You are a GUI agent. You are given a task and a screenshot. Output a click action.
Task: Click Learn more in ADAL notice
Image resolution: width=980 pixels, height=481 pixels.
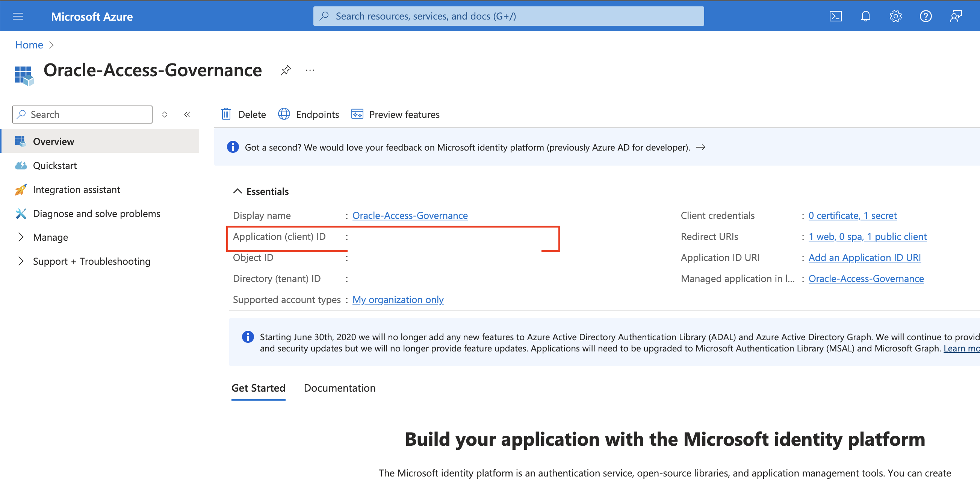(961, 348)
